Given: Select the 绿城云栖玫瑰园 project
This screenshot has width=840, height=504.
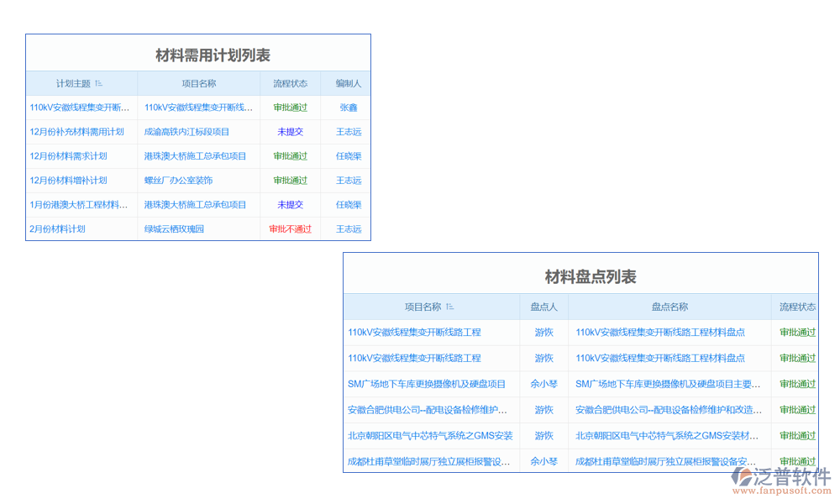Looking at the screenshot, I should point(174,228).
